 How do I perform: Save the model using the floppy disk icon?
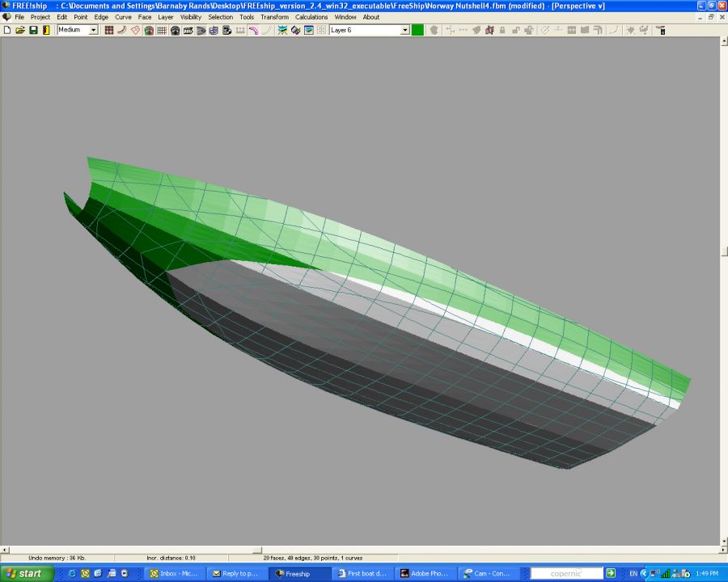[x=33, y=30]
